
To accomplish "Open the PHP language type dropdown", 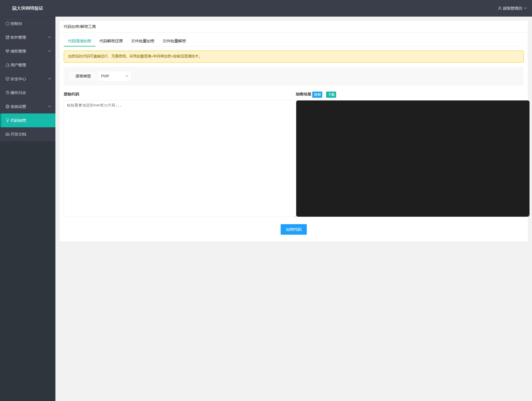I will coord(114,76).
